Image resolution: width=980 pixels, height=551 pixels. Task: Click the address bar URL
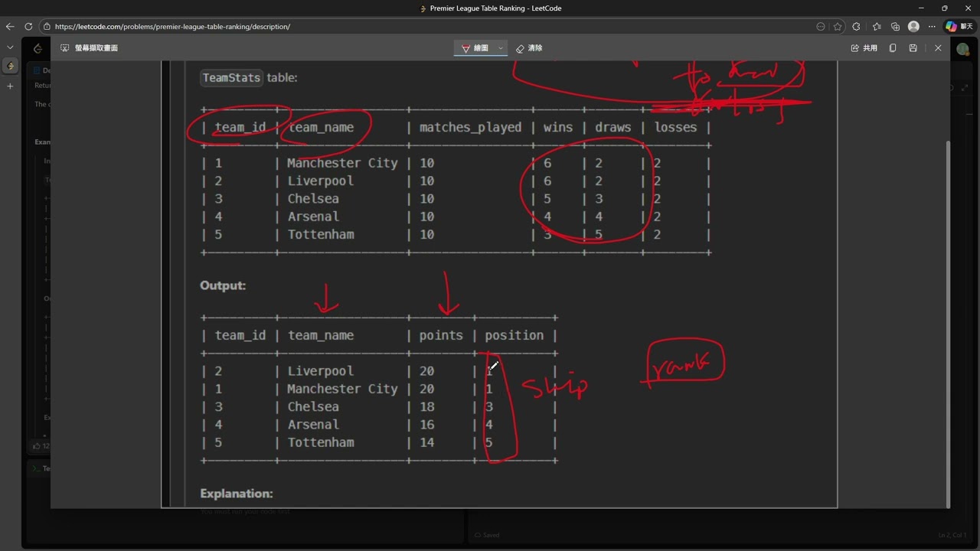172,27
